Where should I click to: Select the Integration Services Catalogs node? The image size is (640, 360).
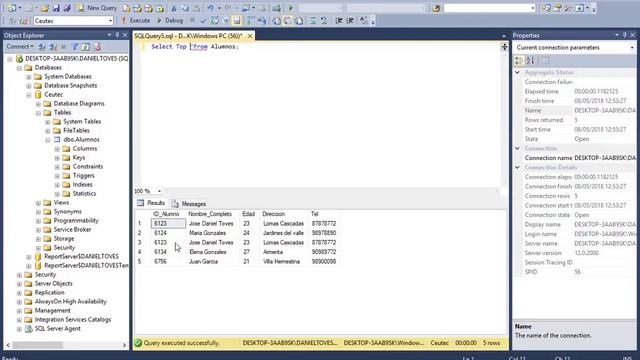[x=73, y=320]
